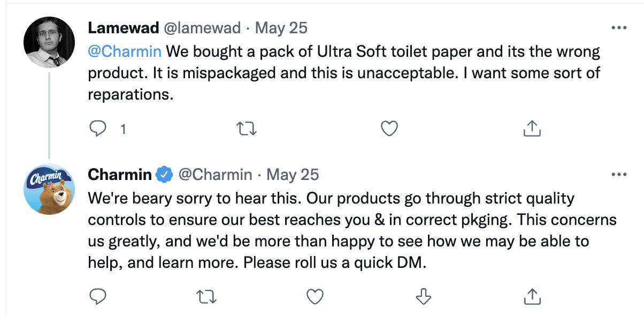The height and width of the screenshot is (315, 644).
Task: Click Charmin's verified blue checkmark badge
Action: pyautogui.click(x=164, y=174)
